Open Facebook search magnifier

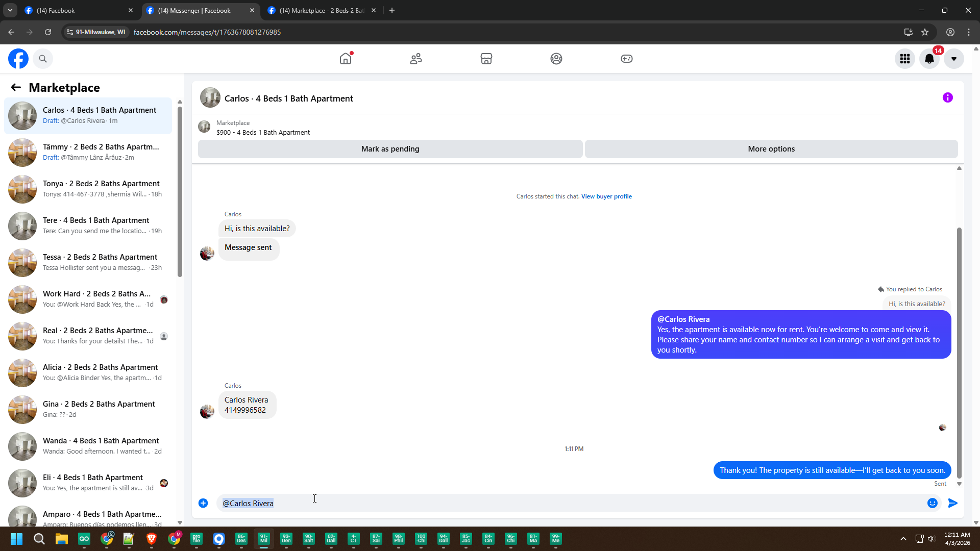coord(43,59)
